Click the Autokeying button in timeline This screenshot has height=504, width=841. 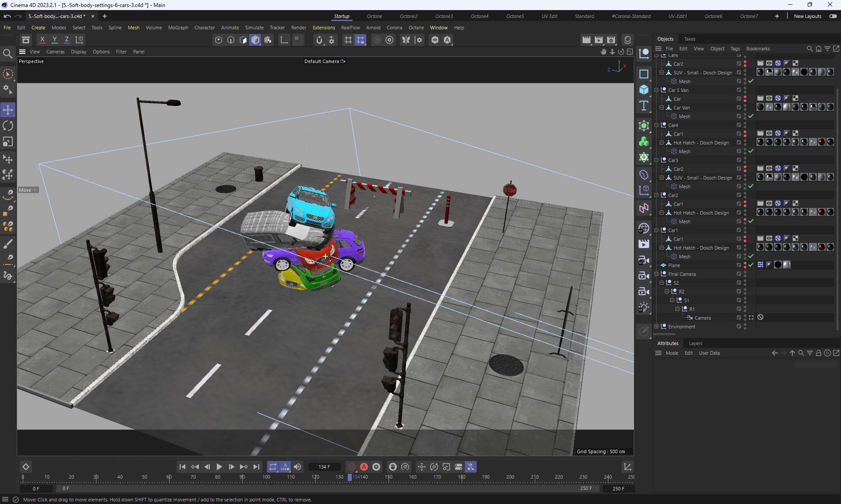point(364,467)
